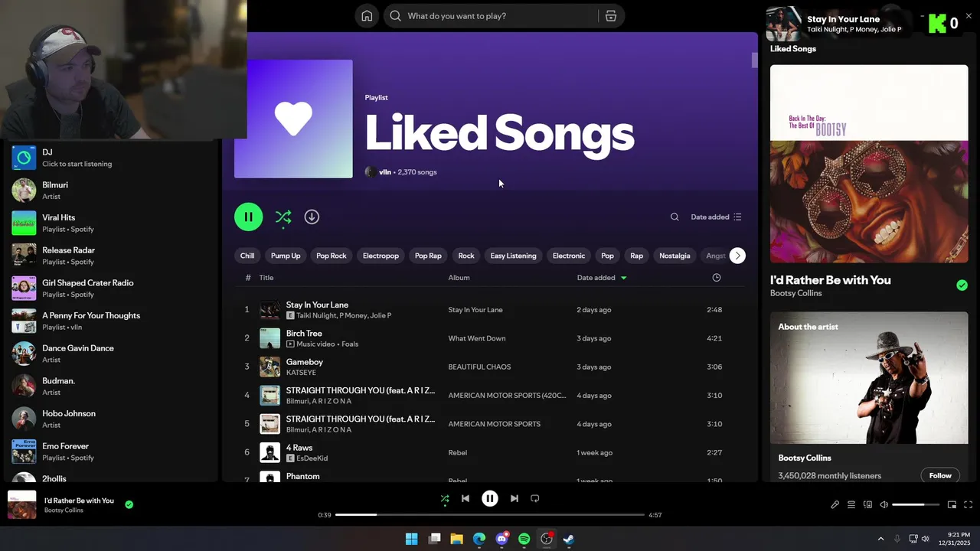
Task: Select the Easy Listening filter chip
Action: 513,256
